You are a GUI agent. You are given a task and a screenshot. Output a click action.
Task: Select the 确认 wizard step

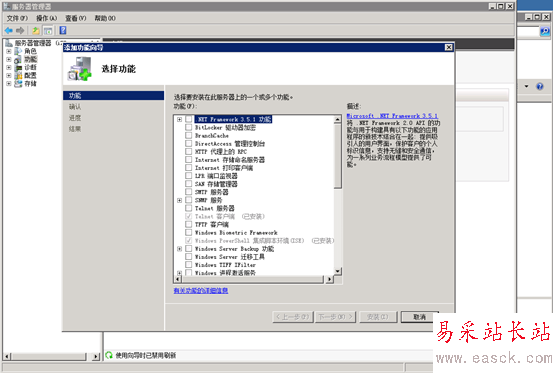pos(75,107)
